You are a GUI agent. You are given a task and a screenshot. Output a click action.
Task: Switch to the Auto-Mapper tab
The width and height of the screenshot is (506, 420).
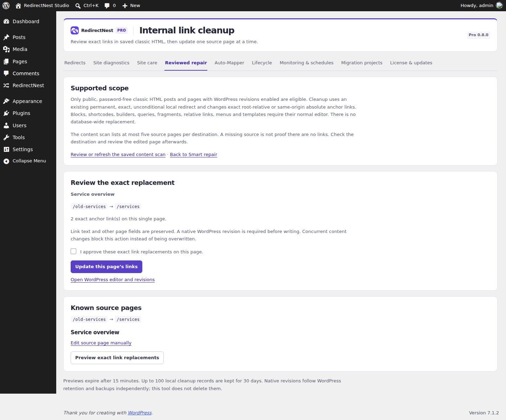tap(229, 63)
